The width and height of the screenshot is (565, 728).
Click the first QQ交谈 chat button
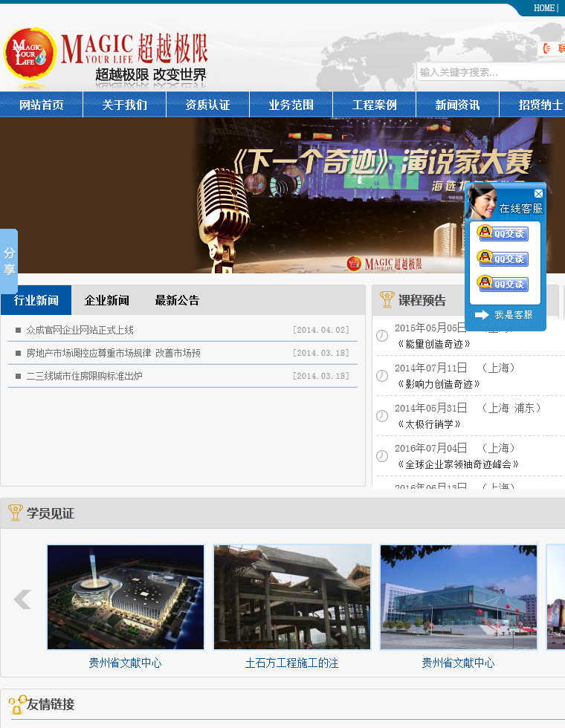coord(503,233)
